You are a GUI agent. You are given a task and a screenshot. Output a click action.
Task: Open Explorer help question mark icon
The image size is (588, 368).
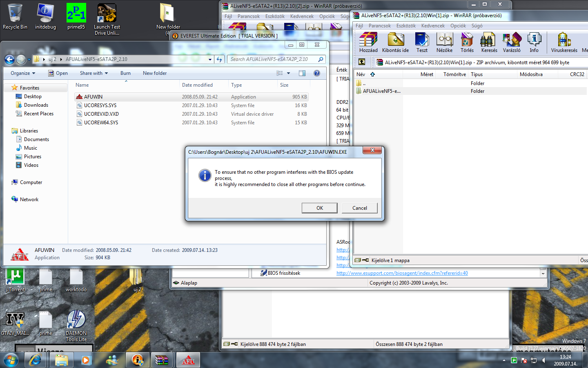[x=316, y=73]
